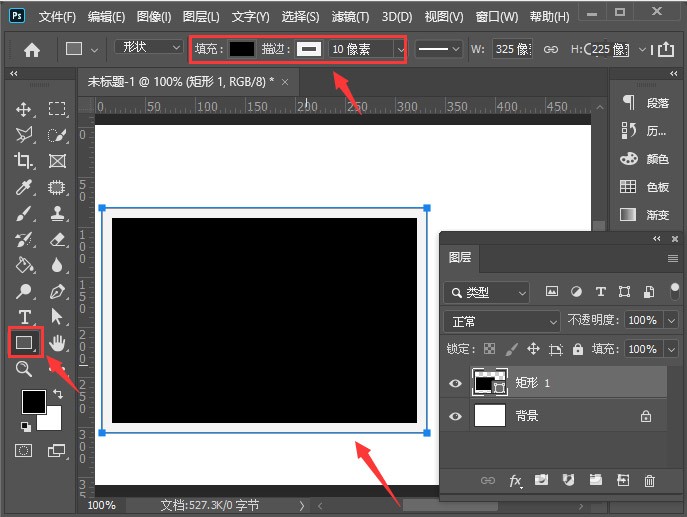Open the 色板 swatches panel

click(x=645, y=187)
